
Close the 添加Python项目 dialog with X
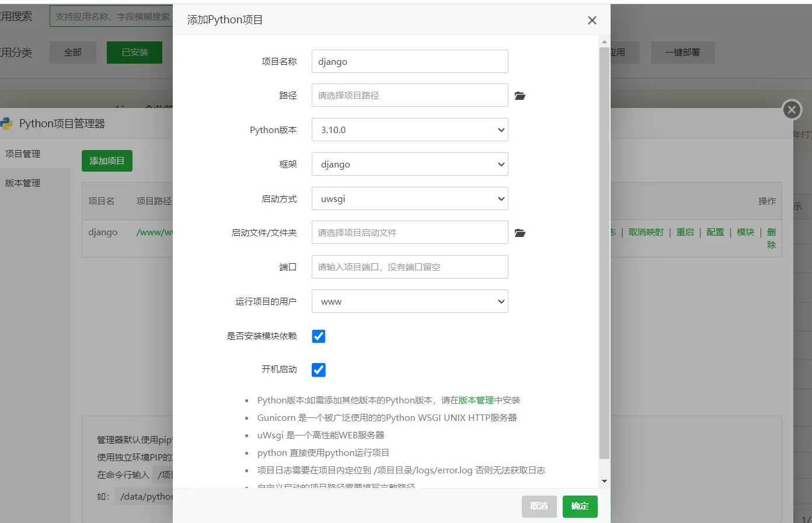[592, 20]
